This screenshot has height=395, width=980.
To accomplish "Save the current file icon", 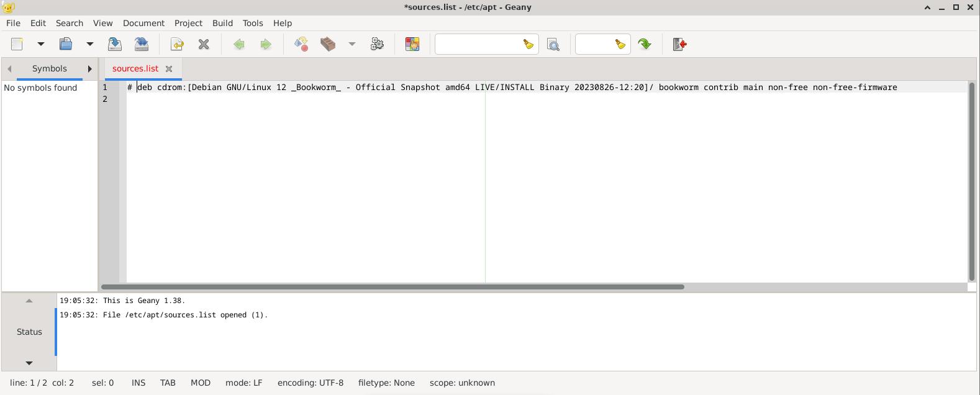I will 115,44.
